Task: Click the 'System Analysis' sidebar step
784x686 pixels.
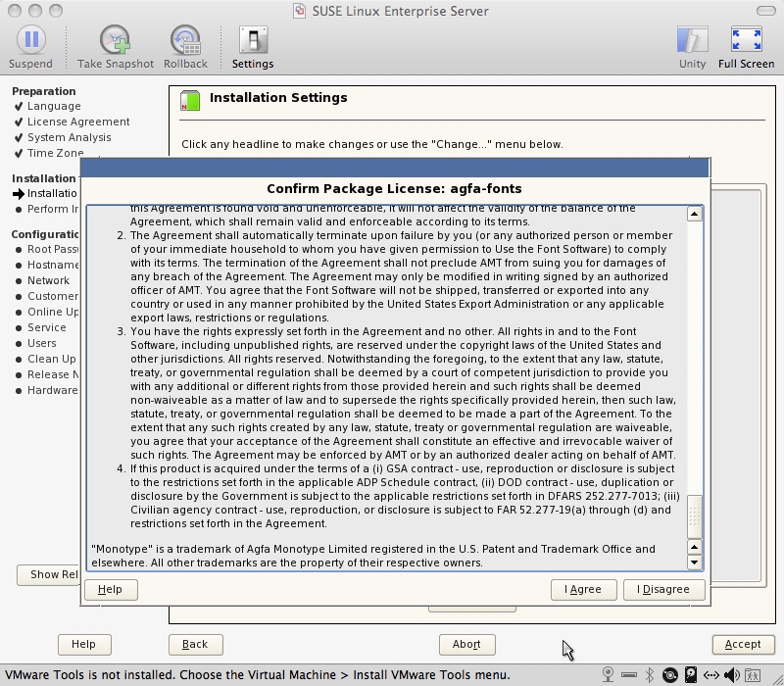Action: point(69,137)
